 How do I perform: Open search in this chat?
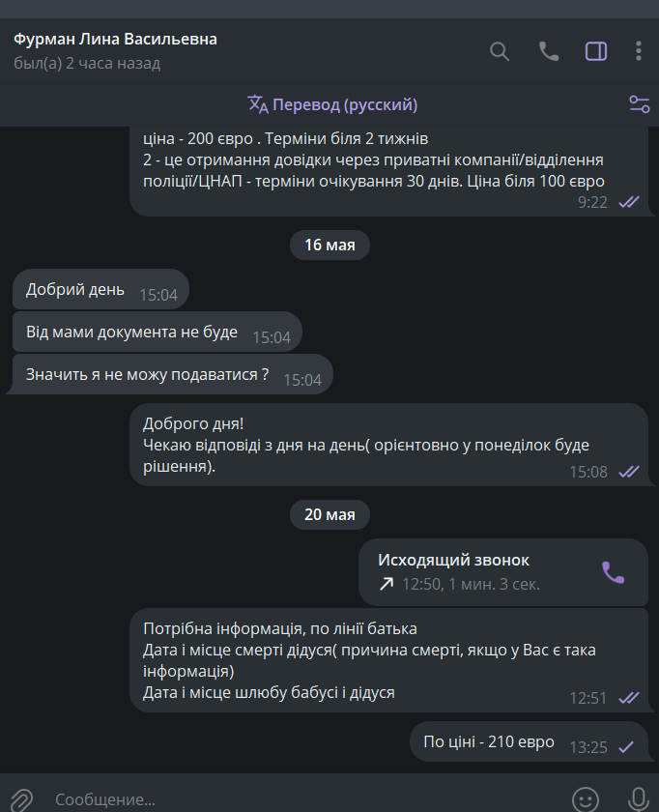pyautogui.click(x=500, y=51)
